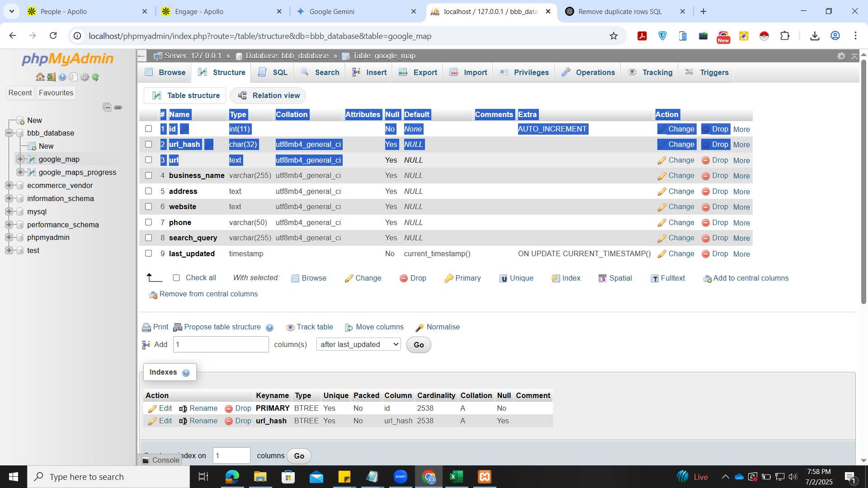The height and width of the screenshot is (488, 868).
Task: Bookmark this page with the star icon
Action: coord(613,36)
